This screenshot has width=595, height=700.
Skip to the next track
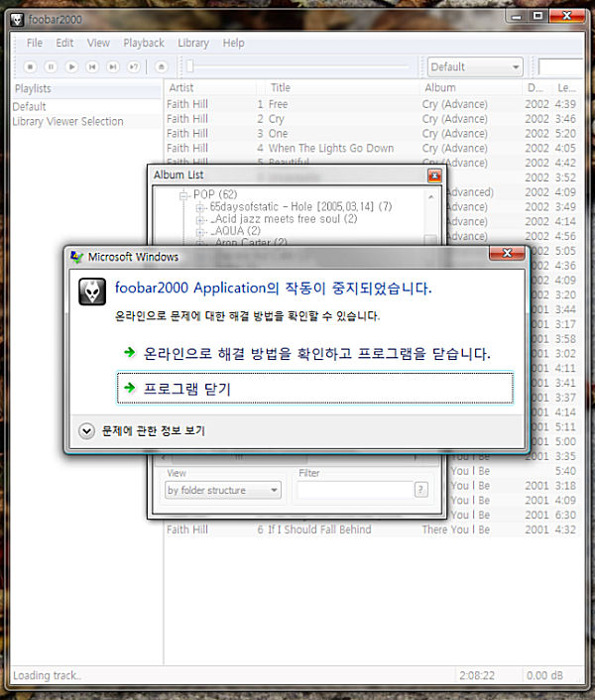(112, 67)
